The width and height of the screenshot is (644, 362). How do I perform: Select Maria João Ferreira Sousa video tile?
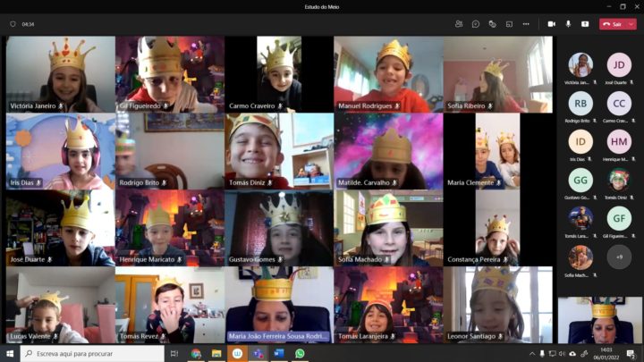point(278,304)
